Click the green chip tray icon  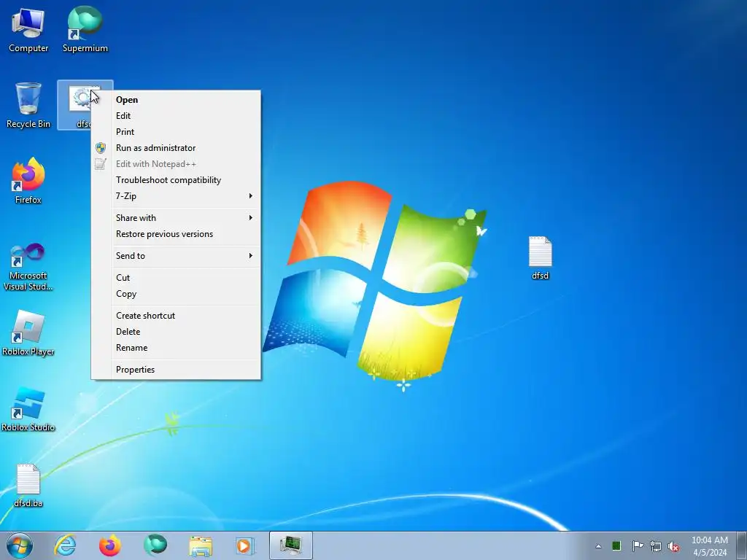pos(616,545)
